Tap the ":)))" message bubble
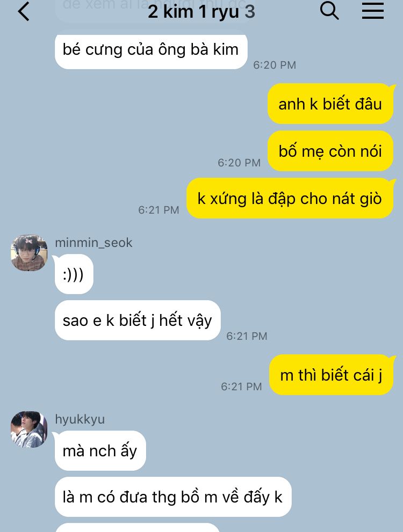Image resolution: width=403 pixels, height=532 pixels. 74,274
